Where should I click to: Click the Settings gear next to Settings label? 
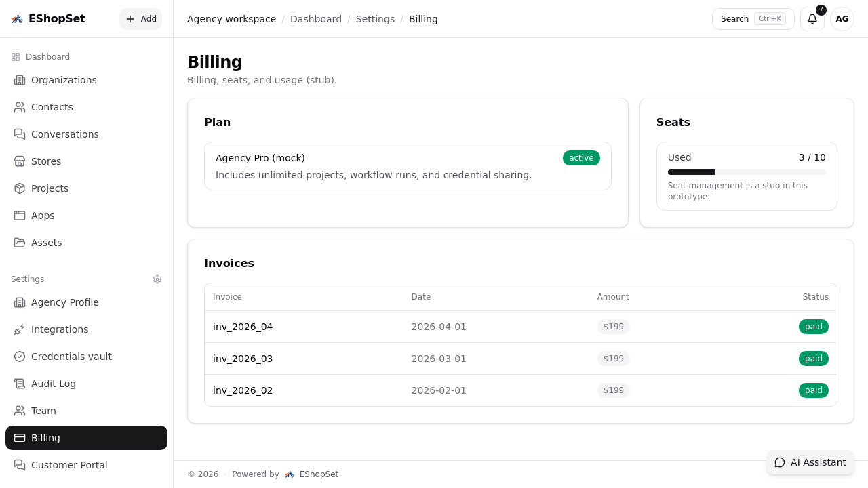[x=157, y=279]
